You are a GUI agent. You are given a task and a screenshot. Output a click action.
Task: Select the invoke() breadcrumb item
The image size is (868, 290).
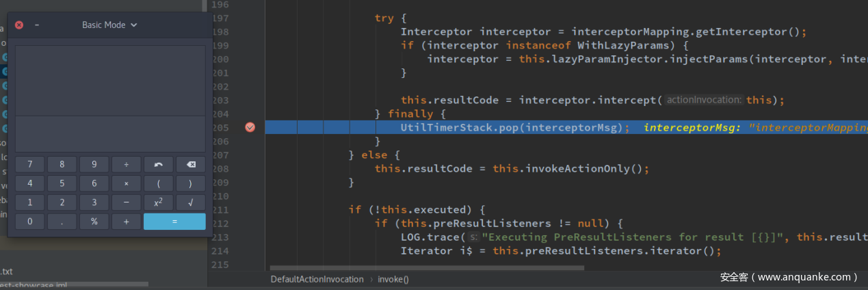tap(393, 279)
